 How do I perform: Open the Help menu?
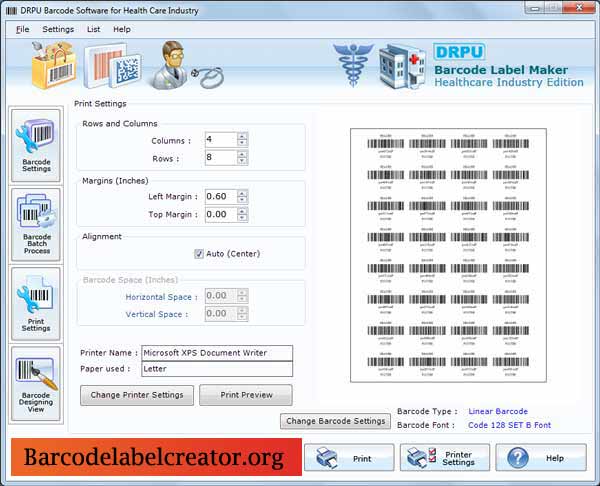(122, 29)
